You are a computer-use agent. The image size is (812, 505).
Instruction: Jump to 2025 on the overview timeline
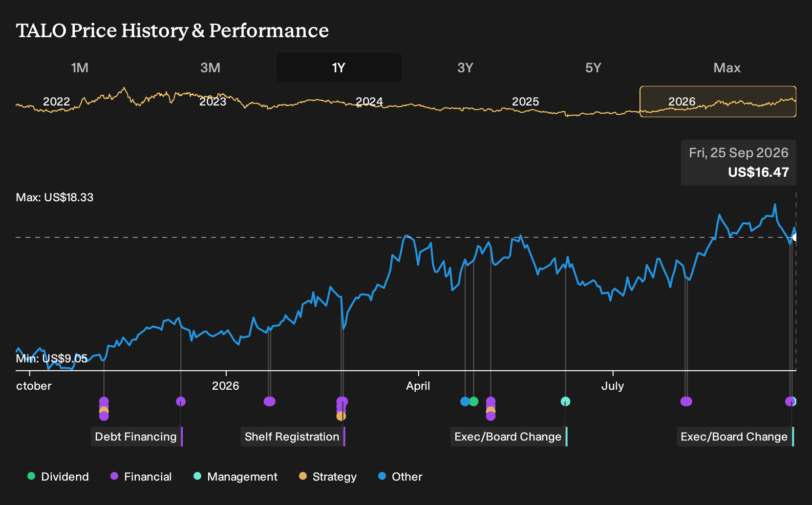(526, 102)
